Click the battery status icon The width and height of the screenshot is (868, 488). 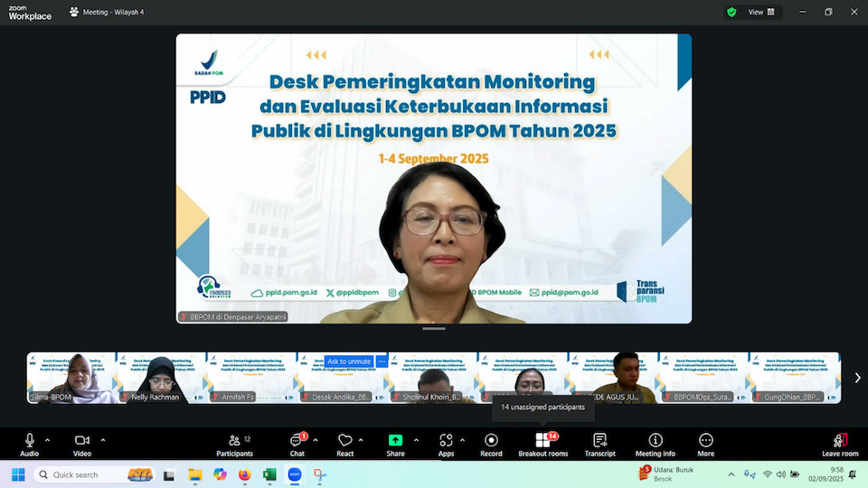[x=795, y=474]
